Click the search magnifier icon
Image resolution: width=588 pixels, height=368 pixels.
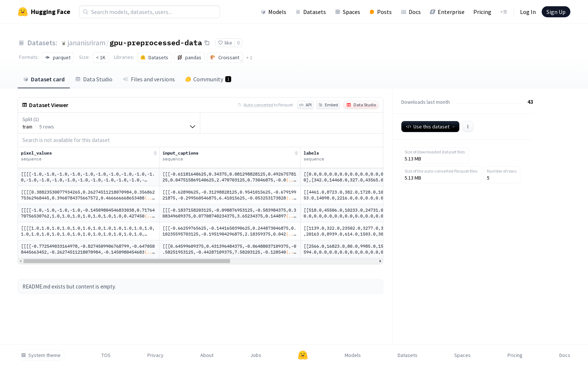(86, 12)
